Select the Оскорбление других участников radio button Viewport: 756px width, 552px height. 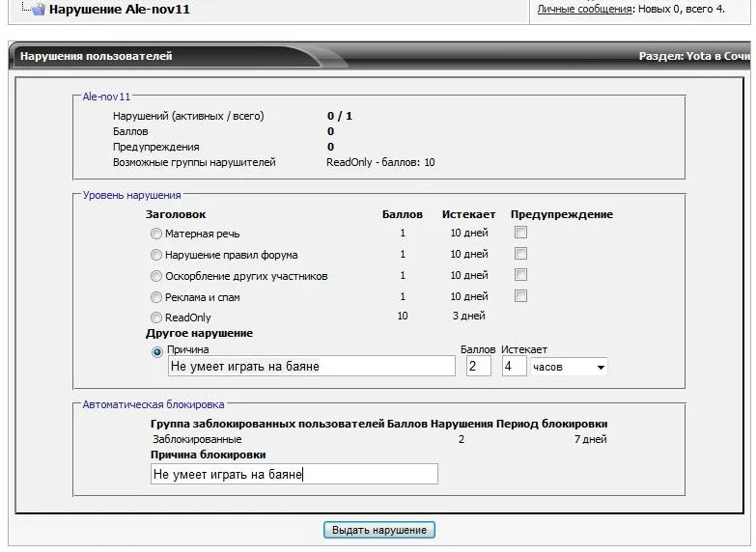pos(156,276)
